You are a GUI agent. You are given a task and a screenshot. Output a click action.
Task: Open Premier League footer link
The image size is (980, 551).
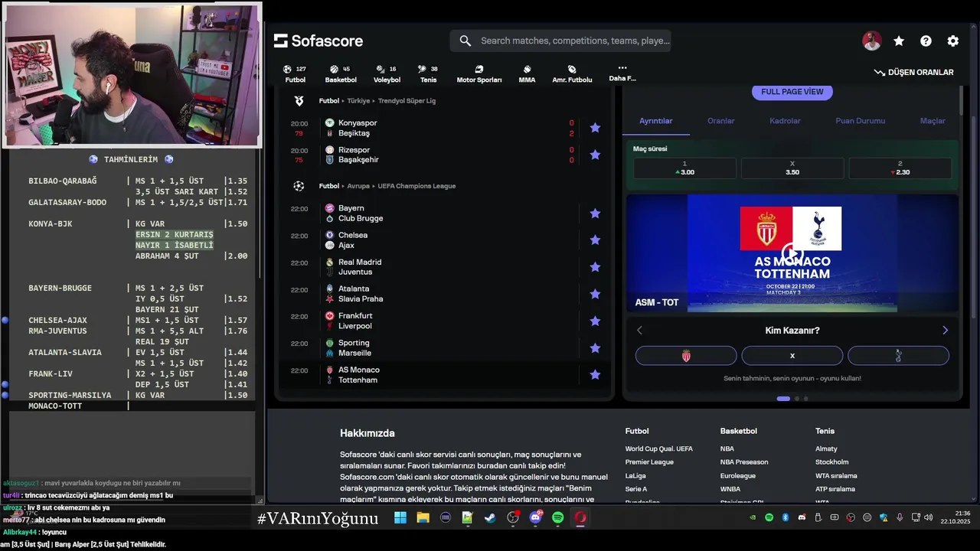[649, 462]
